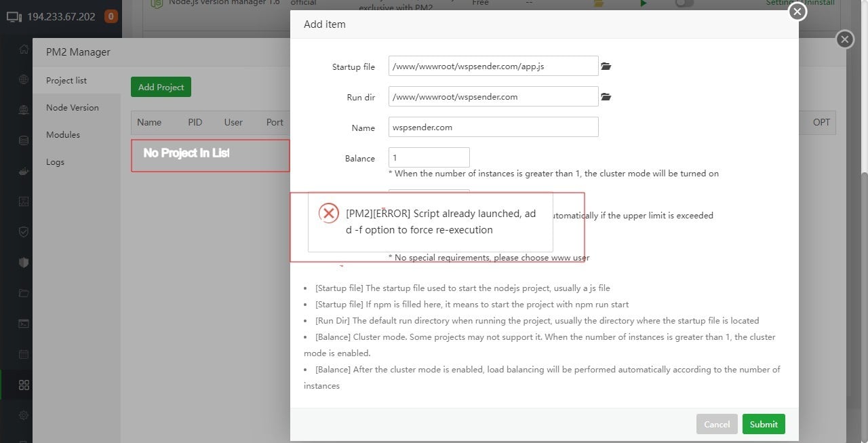Open the Terminal icon in sidebar
The image size is (868, 443).
pos(24,323)
